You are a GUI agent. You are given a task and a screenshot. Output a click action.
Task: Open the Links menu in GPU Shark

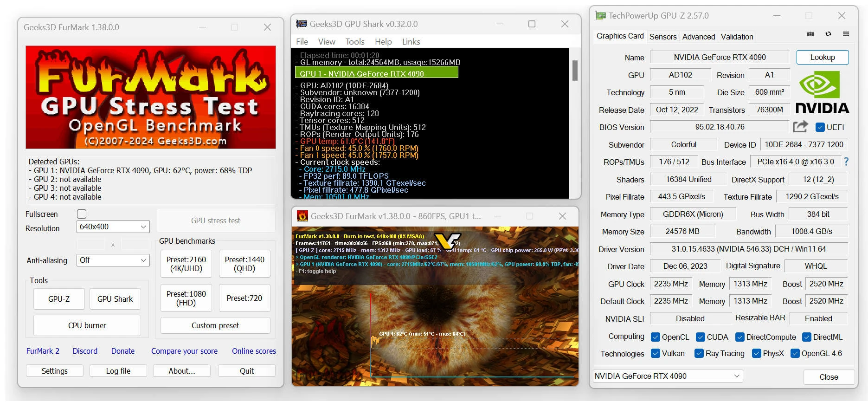[x=411, y=42]
